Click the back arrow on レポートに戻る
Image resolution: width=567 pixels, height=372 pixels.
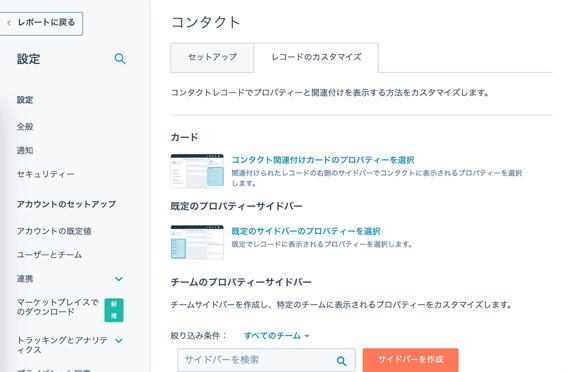pyautogui.click(x=9, y=23)
